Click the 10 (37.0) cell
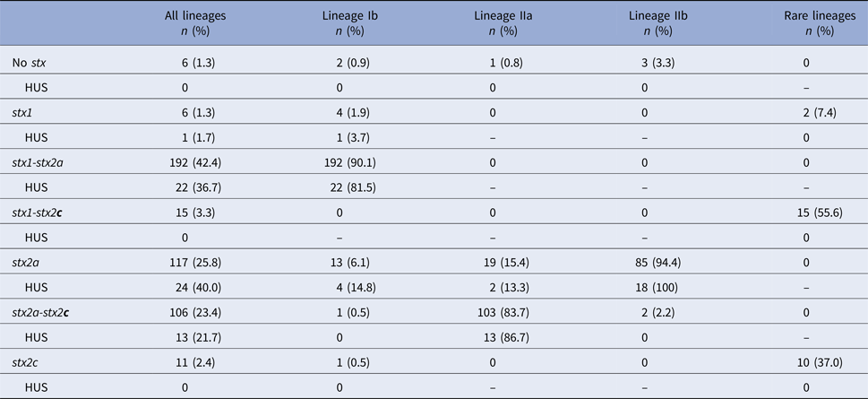Viewport: 868px width, 399px height. pyautogui.click(x=813, y=361)
